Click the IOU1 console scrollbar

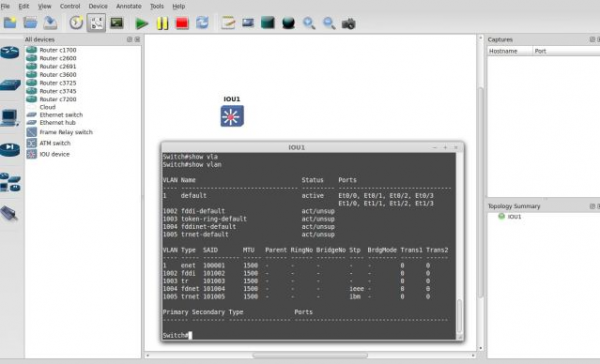coord(459,316)
